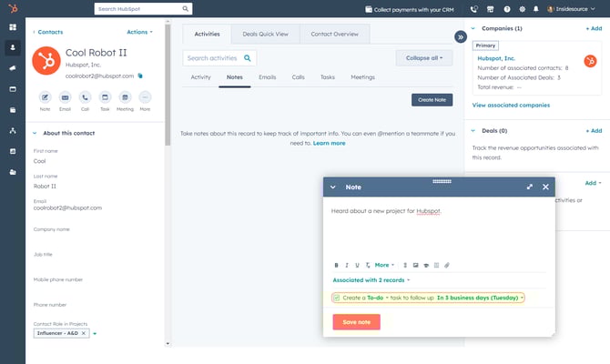Viewport: 610px width, 364px height.
Task: Apply bold formatting in note editor
Action: coord(336,265)
